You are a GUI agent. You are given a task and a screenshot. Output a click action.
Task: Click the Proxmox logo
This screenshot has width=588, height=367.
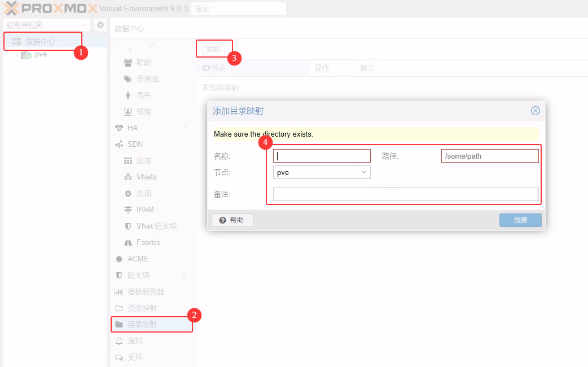coord(50,8)
